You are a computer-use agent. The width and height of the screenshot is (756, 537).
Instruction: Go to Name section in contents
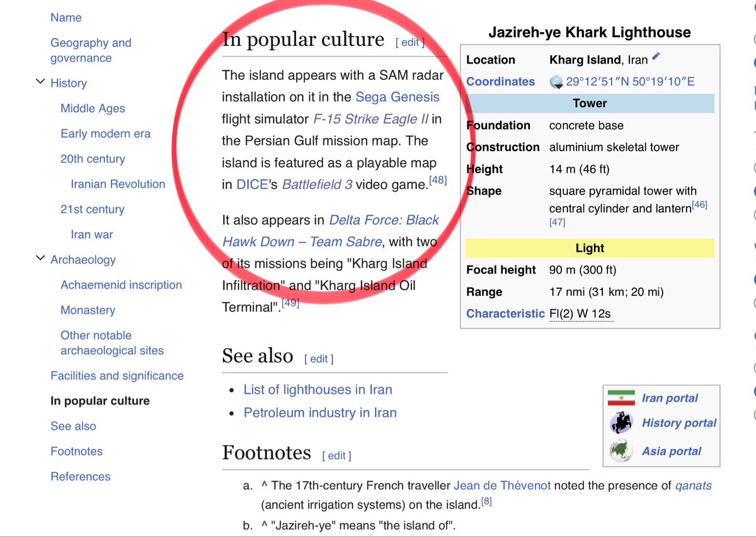66,18
